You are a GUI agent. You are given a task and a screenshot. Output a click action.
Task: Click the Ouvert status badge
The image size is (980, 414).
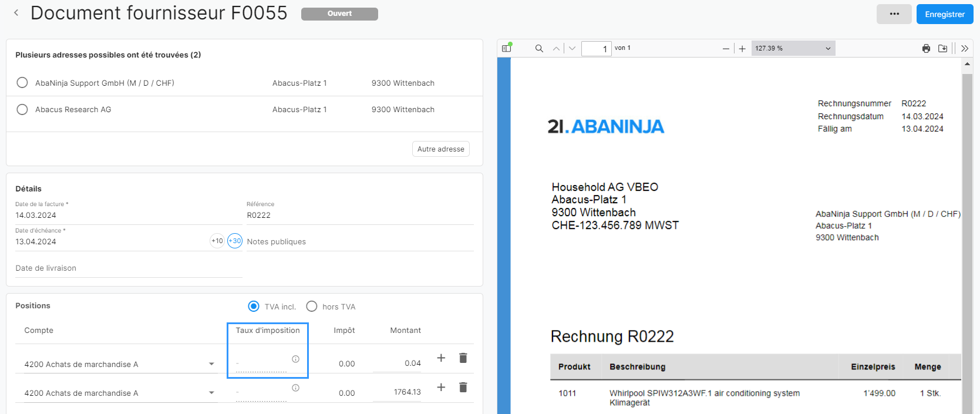[339, 14]
